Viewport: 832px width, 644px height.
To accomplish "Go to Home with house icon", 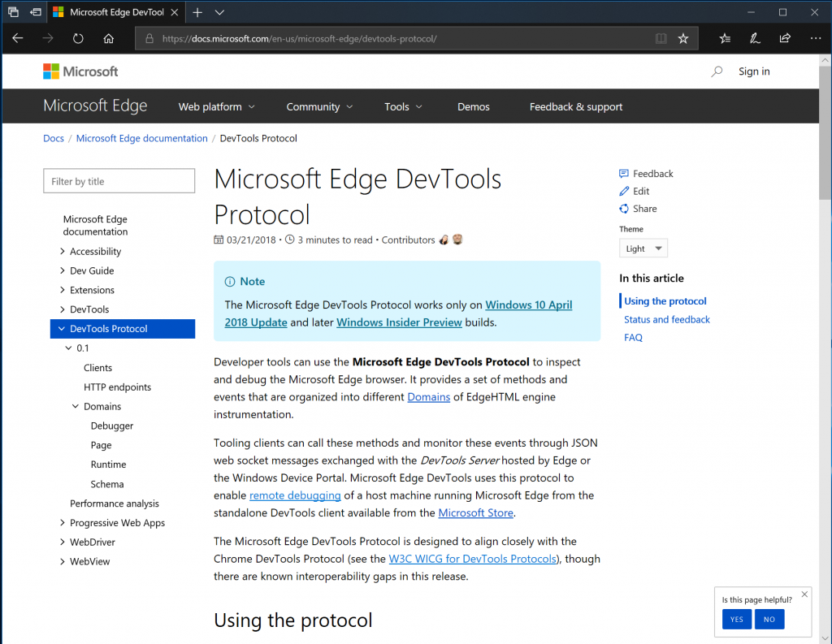I will 108,38.
